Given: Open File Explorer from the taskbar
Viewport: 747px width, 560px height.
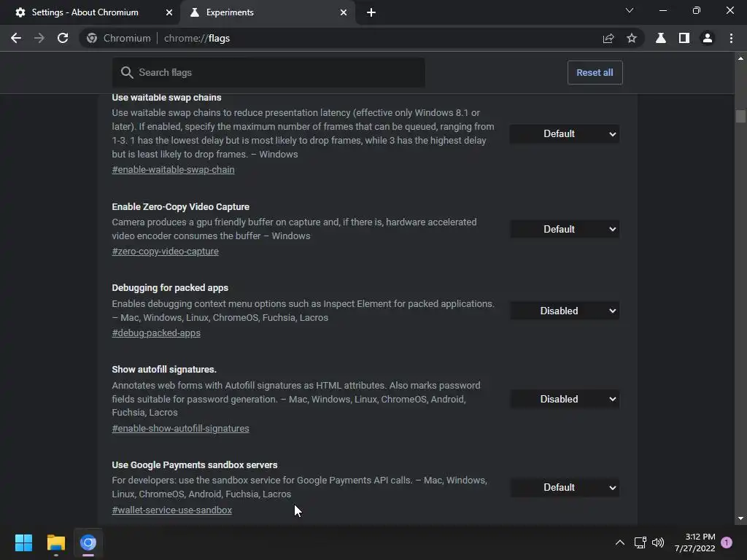Looking at the screenshot, I should [x=55, y=542].
